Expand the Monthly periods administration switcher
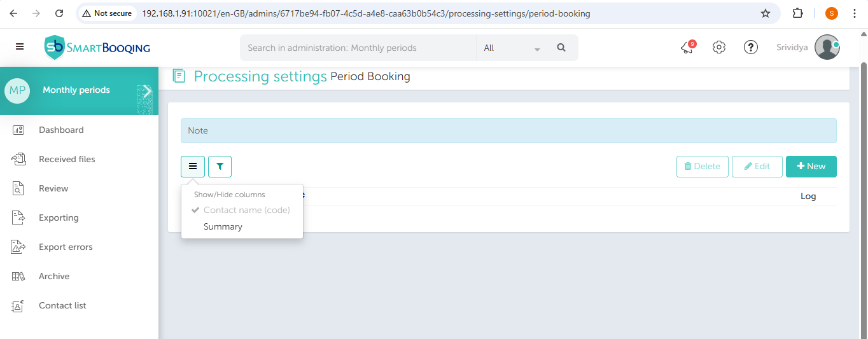The image size is (868, 339). click(x=146, y=91)
